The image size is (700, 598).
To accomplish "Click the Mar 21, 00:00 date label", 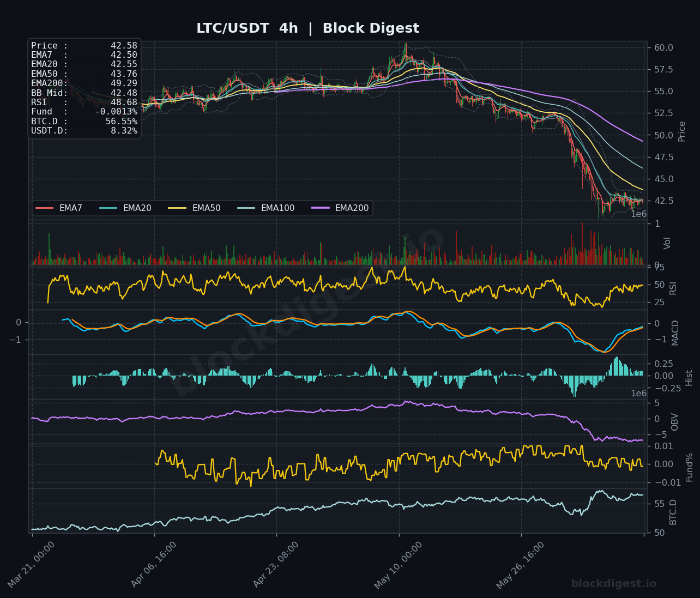I will point(31,565).
